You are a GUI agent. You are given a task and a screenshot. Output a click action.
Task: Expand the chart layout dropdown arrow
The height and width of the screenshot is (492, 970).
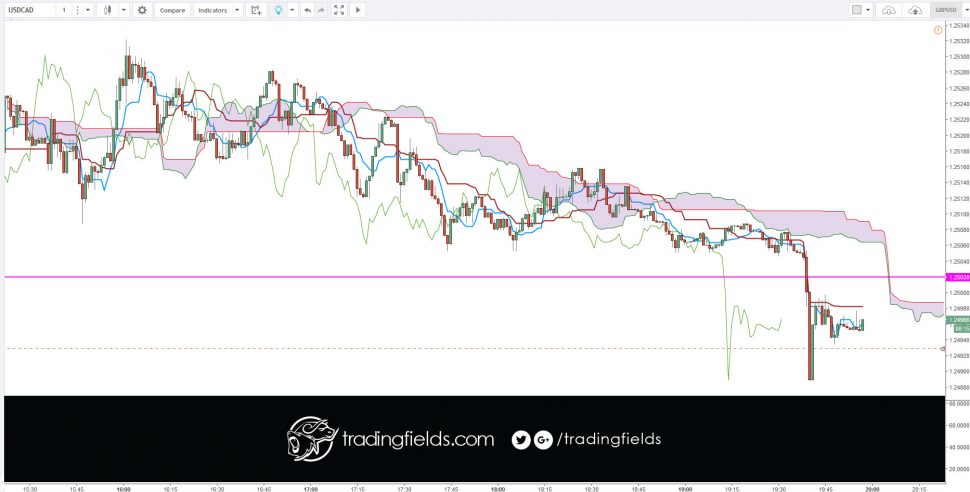click(869, 10)
